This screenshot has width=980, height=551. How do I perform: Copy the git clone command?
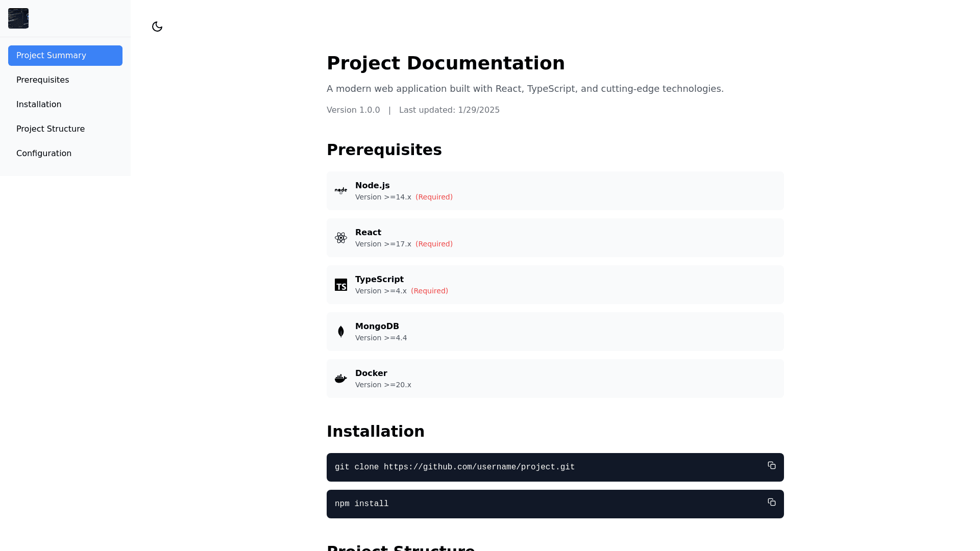tap(771, 465)
